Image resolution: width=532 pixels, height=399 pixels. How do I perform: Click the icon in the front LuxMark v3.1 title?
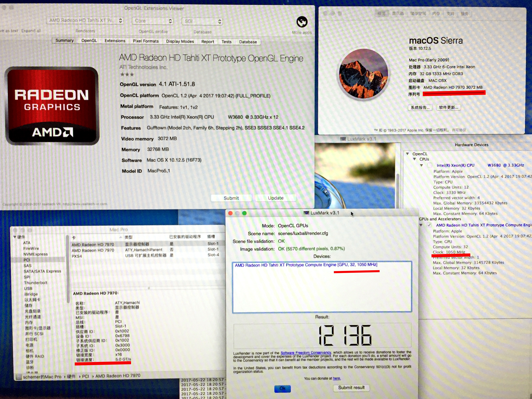pyautogui.click(x=306, y=213)
